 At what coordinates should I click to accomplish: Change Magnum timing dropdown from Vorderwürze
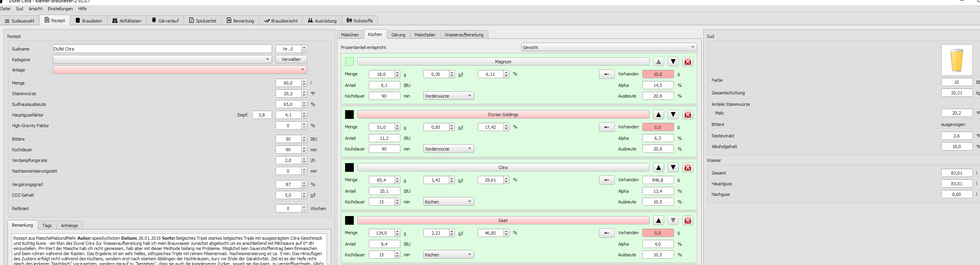tap(448, 96)
